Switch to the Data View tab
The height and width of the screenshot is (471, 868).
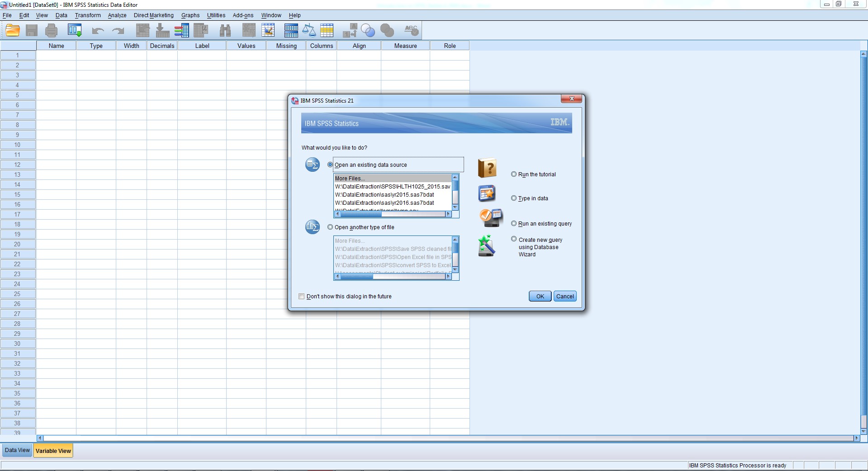coord(17,450)
